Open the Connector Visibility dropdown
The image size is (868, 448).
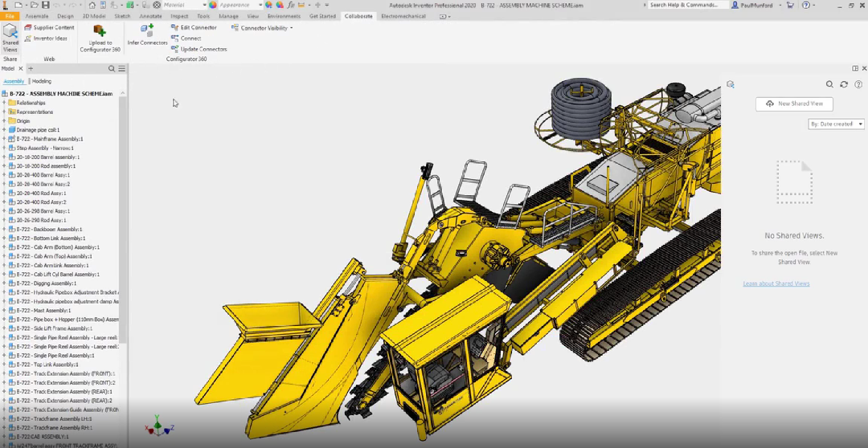[265, 27]
